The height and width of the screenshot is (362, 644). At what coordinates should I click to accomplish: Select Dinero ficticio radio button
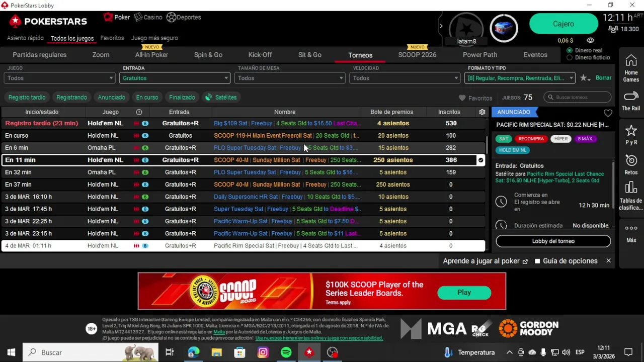point(570,57)
